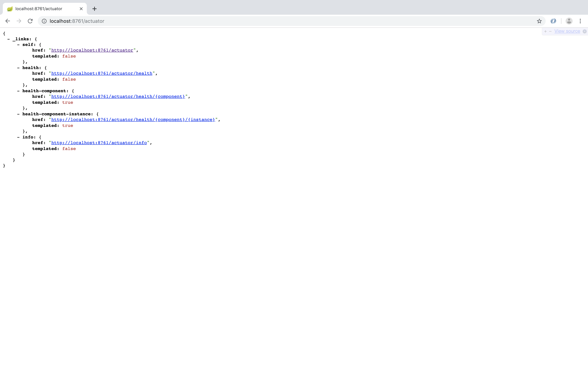Click the health-component key label
Screen dimensions: 588x368
[x=44, y=91]
